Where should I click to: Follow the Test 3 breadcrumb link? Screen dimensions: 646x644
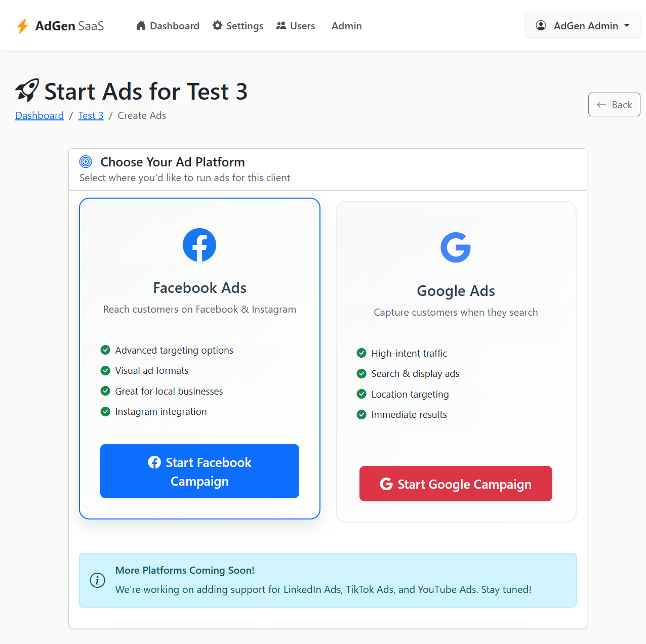(91, 115)
